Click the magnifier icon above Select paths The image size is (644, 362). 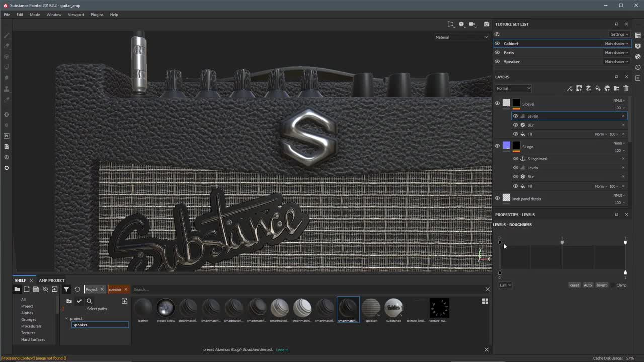pos(89,301)
